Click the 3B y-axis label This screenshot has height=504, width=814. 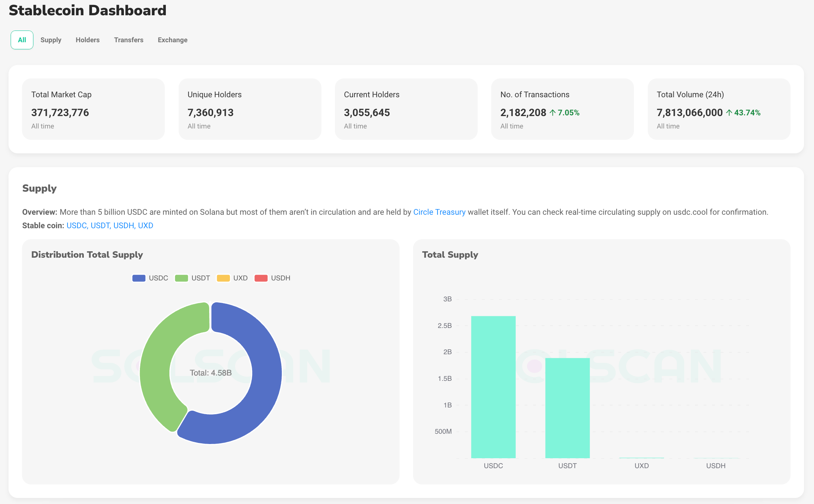coord(447,299)
